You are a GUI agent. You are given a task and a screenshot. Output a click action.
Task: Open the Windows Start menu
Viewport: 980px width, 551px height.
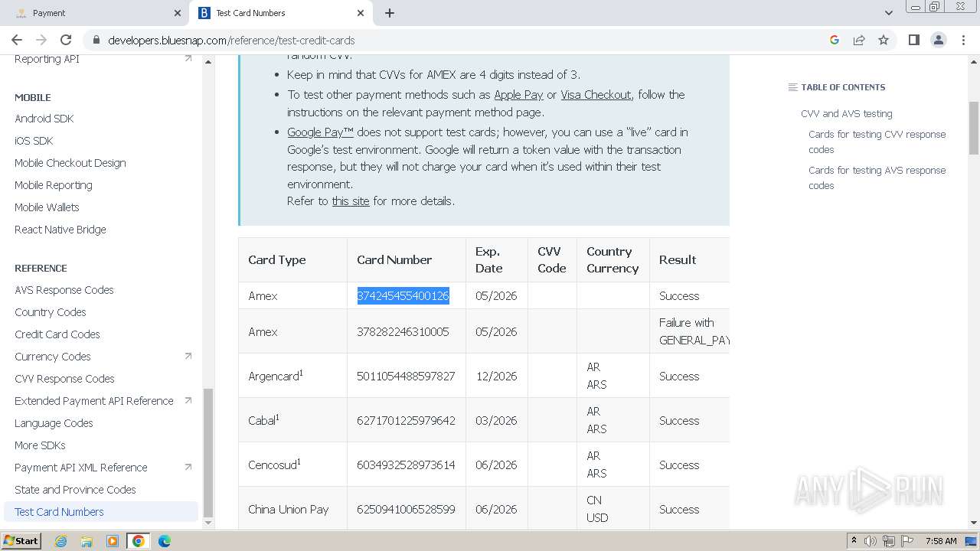[21, 541]
